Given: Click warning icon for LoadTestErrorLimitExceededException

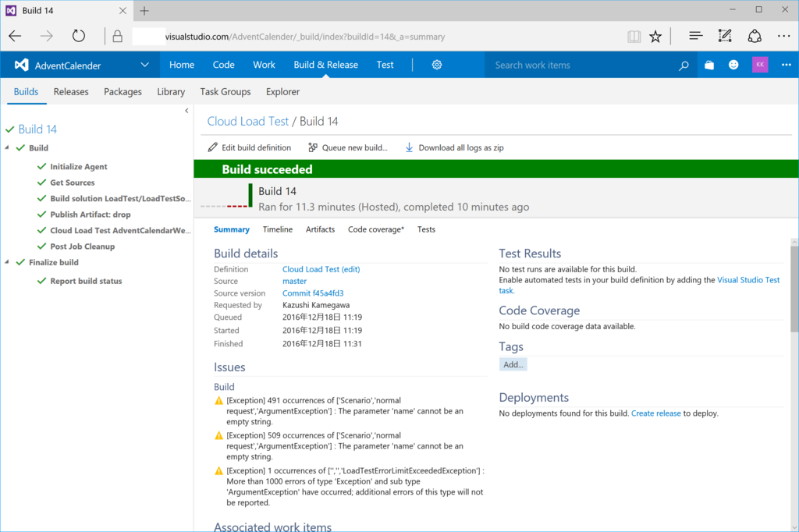Looking at the screenshot, I should tap(218, 471).
